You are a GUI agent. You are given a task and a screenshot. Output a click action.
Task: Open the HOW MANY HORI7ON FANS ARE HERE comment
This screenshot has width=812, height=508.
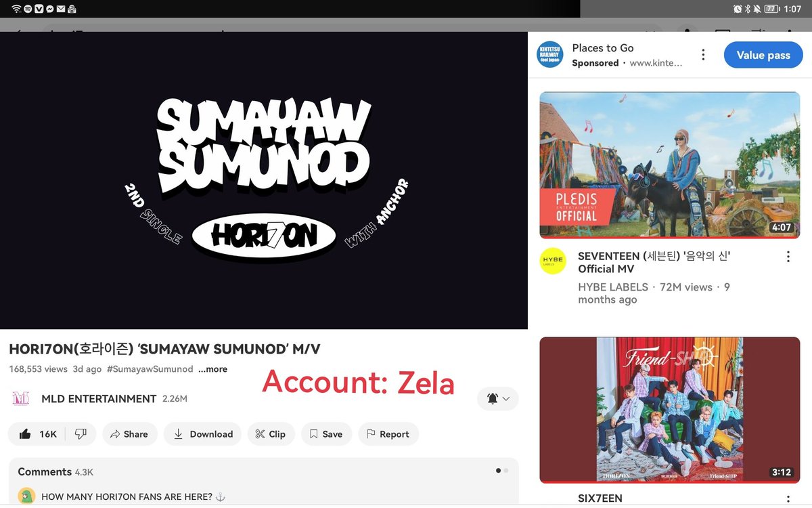pyautogui.click(x=133, y=496)
